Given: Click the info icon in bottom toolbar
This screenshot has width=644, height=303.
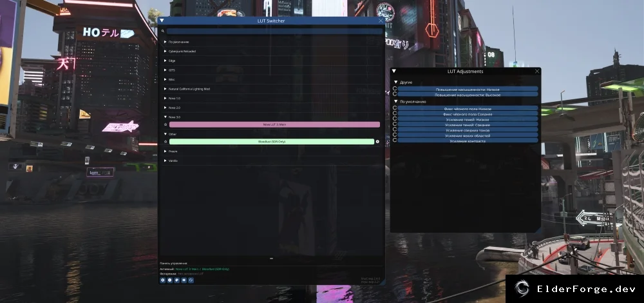Looking at the screenshot, I should point(169,280).
